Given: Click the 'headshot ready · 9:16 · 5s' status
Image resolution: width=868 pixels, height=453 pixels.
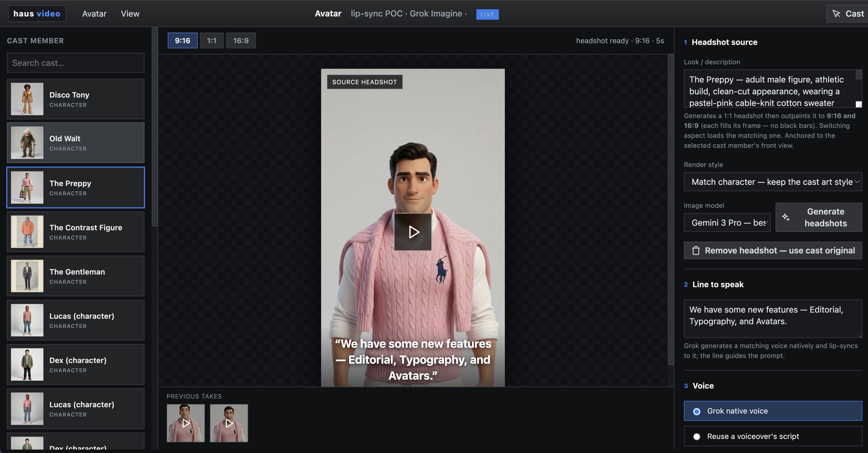Looking at the screenshot, I should pos(620,41).
